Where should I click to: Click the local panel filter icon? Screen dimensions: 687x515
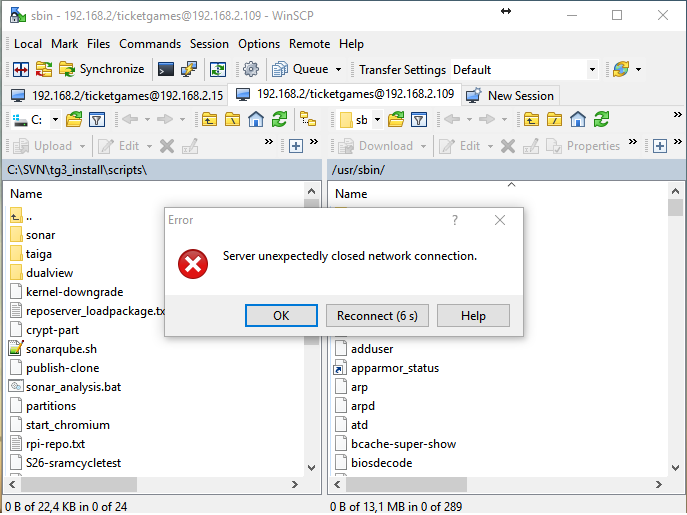[97, 120]
